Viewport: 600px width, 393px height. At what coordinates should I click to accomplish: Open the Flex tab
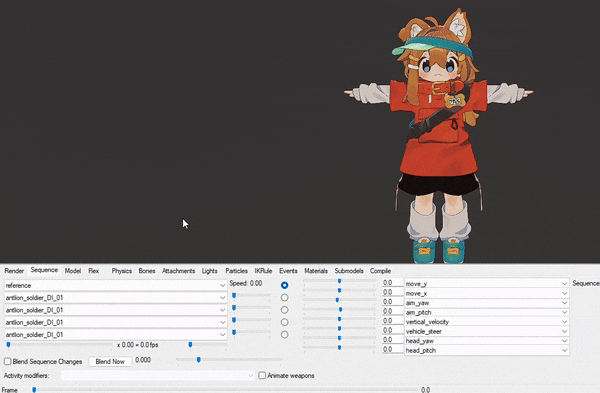(94, 271)
